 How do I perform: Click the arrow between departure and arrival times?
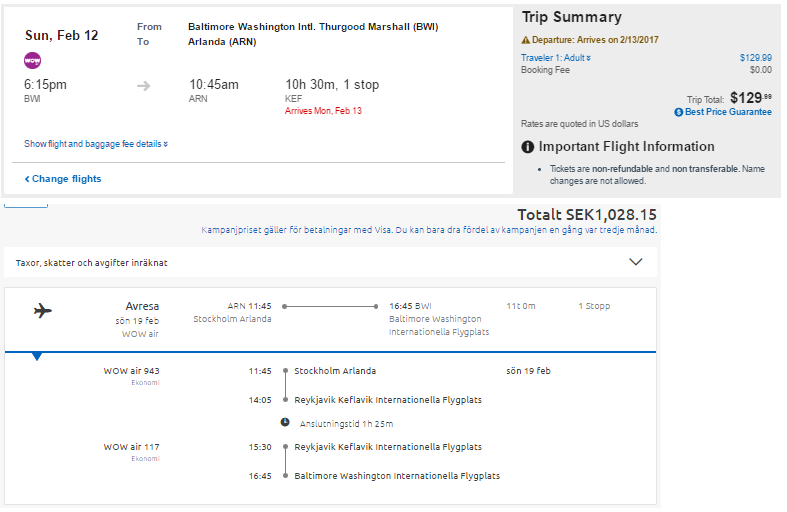tap(144, 86)
